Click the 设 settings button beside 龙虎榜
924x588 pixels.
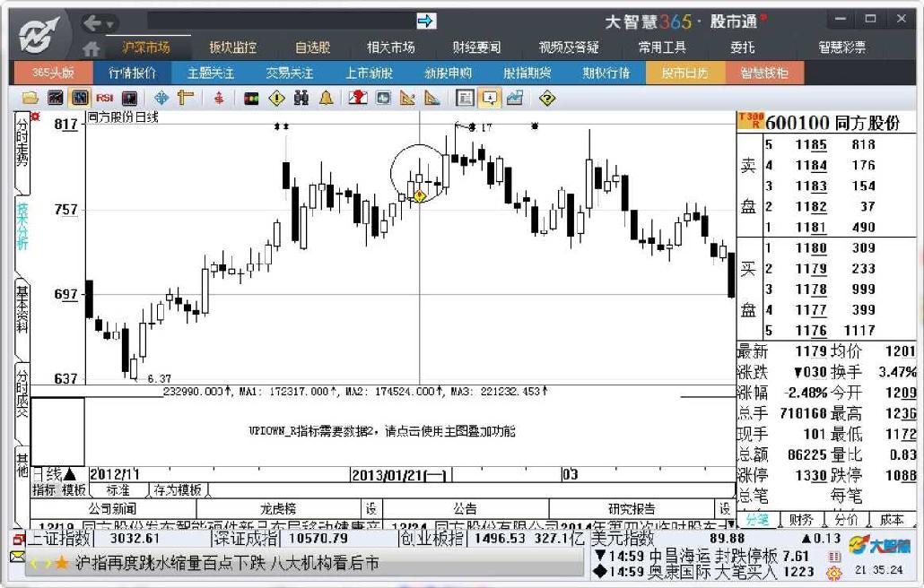[x=371, y=508]
